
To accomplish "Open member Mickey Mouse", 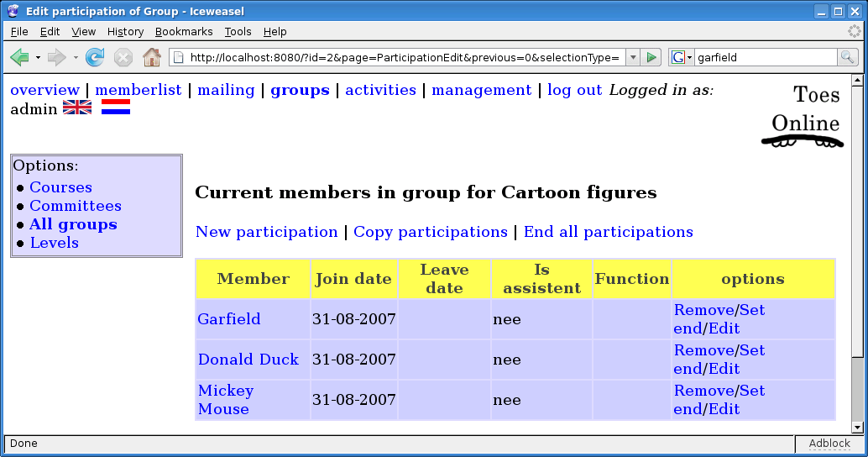I will coord(225,400).
